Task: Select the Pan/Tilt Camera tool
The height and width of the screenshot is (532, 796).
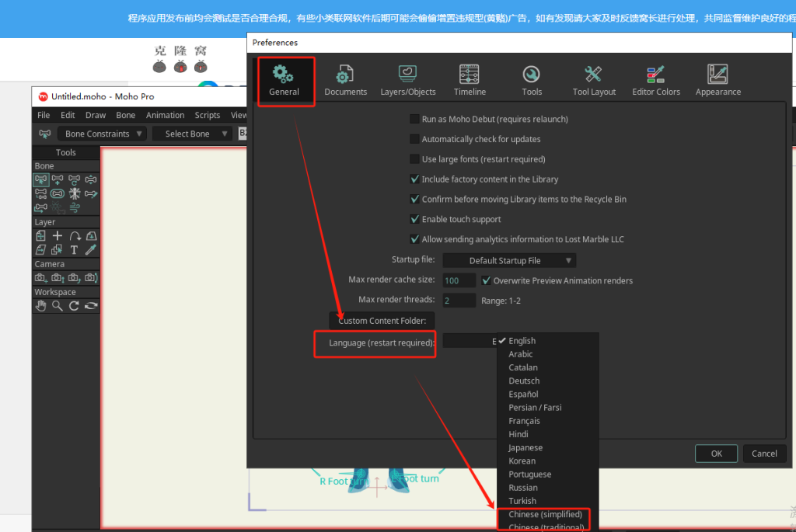Action: [91, 278]
